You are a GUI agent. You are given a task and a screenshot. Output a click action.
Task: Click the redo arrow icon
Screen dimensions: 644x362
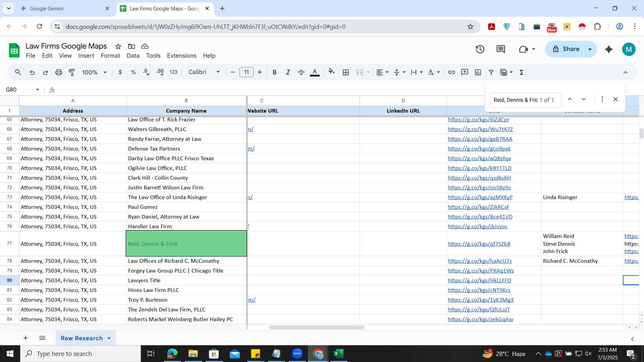[45, 72]
